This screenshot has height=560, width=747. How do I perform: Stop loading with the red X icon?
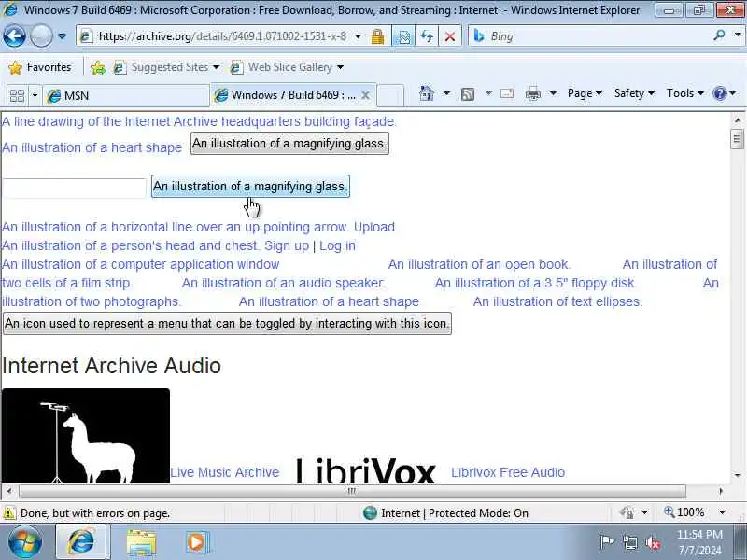[x=450, y=36]
